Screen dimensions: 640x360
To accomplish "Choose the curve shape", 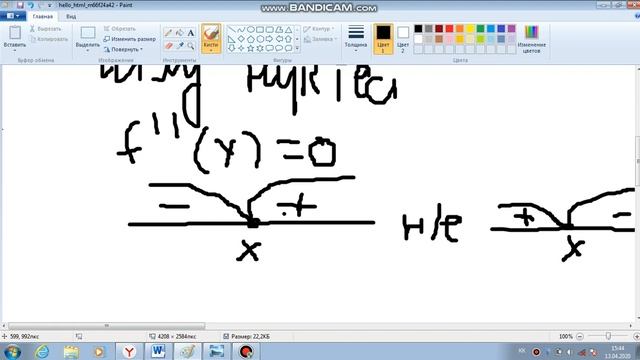I will 241,30.
